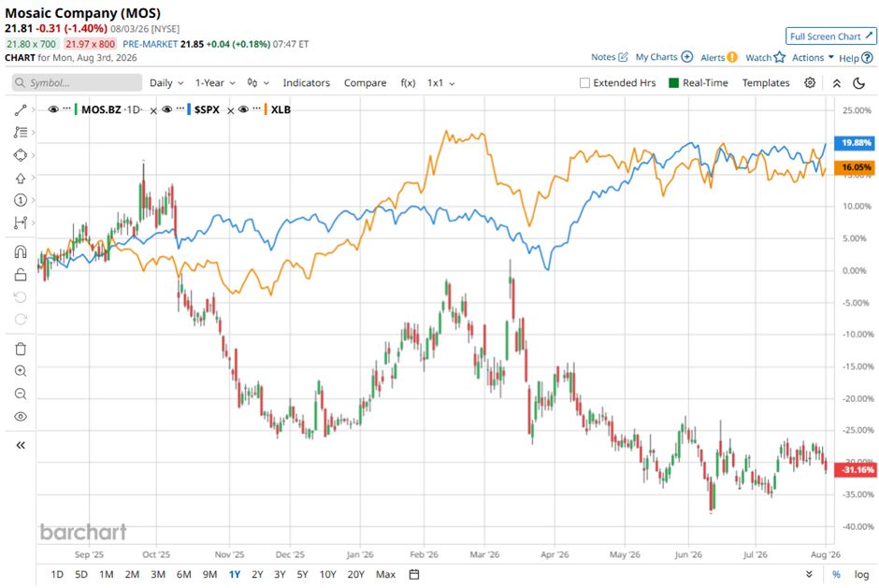The width and height of the screenshot is (879, 588).
Task: Switch axis to percent scale
Action: click(x=836, y=574)
